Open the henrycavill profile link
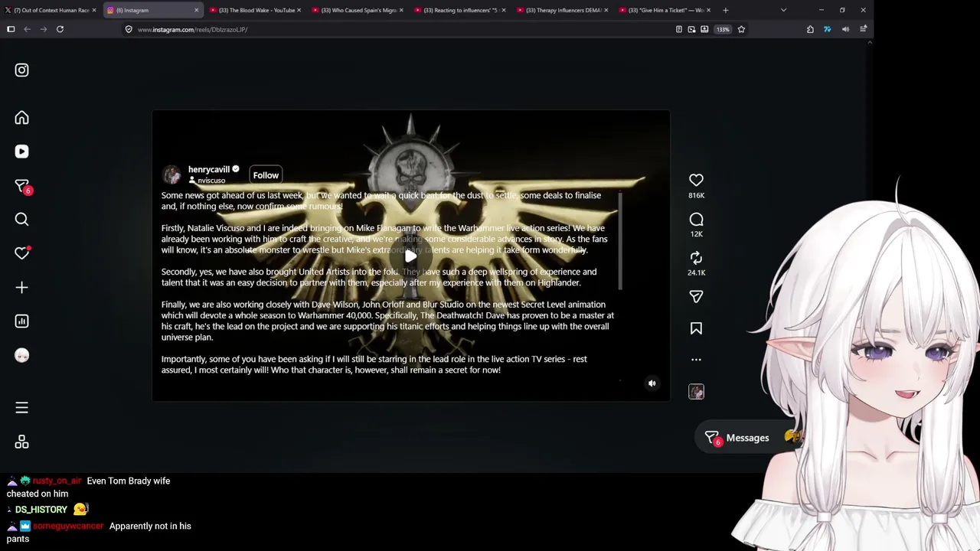Image resolution: width=980 pixels, height=551 pixels. coord(209,169)
